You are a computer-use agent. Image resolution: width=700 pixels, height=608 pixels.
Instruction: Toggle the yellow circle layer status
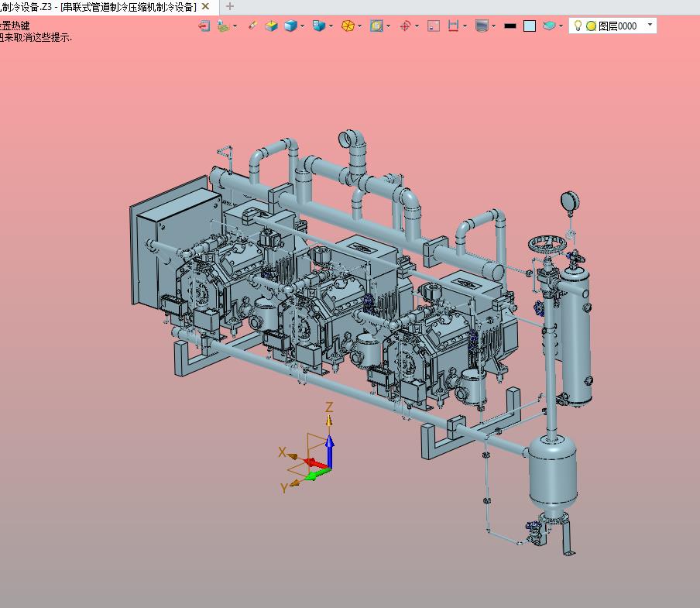(591, 26)
